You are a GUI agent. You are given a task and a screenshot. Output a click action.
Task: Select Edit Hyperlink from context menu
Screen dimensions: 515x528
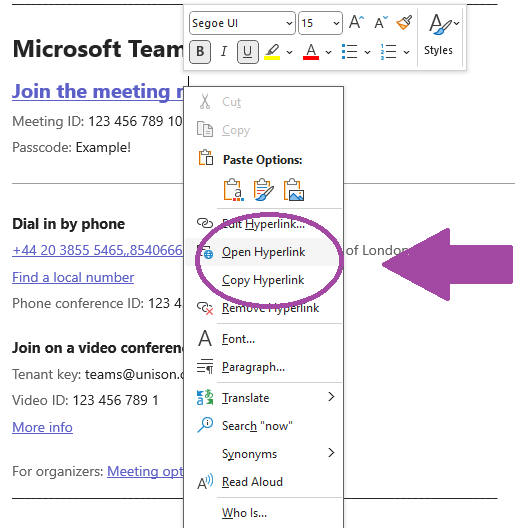click(263, 224)
